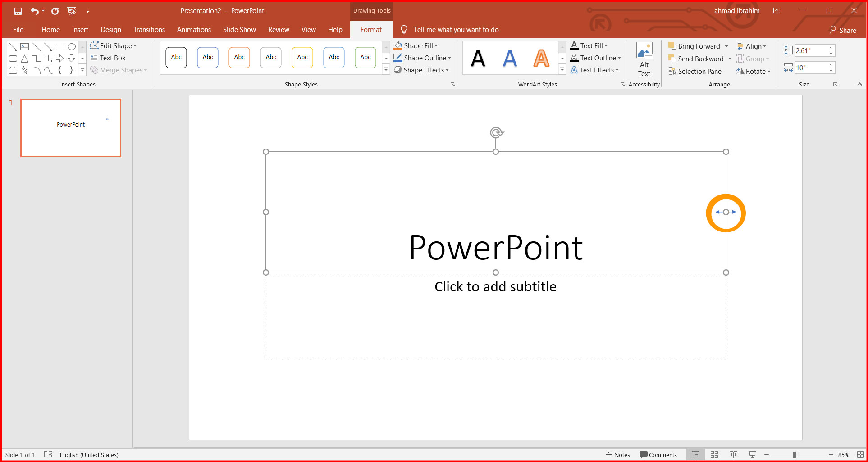Open Edit Shape dropdown

click(x=113, y=46)
